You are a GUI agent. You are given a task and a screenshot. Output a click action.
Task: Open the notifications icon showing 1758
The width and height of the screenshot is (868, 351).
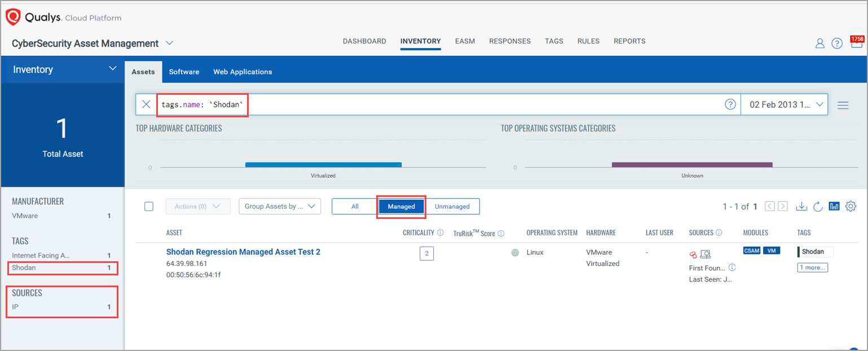[857, 42]
